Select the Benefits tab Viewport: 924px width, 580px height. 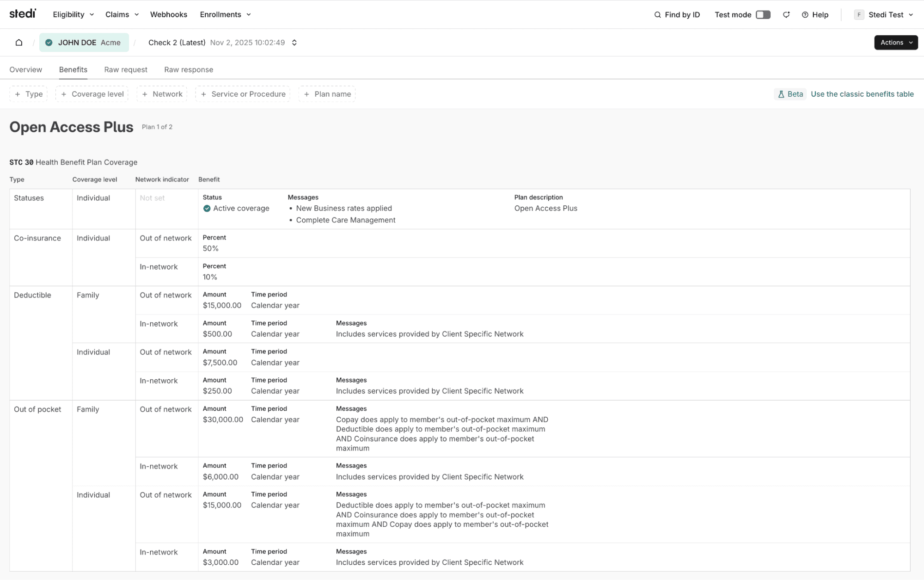(x=73, y=70)
